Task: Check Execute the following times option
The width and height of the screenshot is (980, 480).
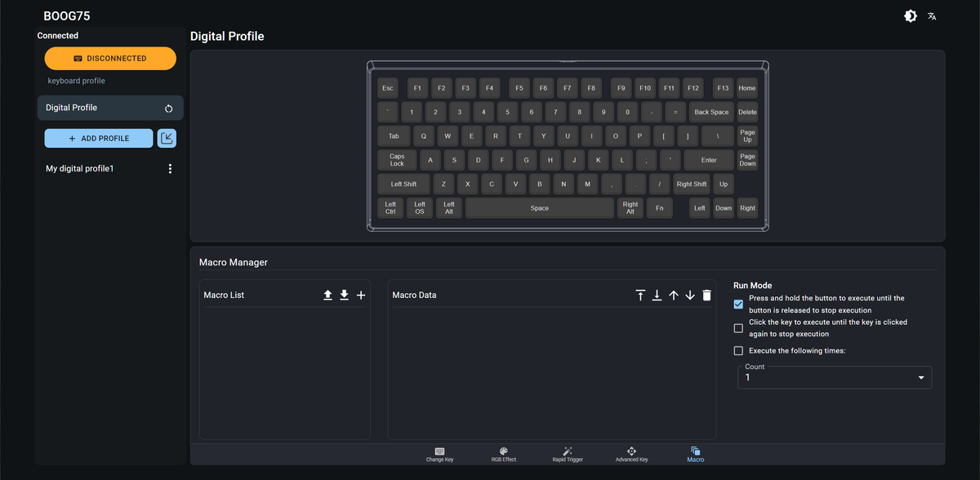Action: pyautogui.click(x=738, y=351)
